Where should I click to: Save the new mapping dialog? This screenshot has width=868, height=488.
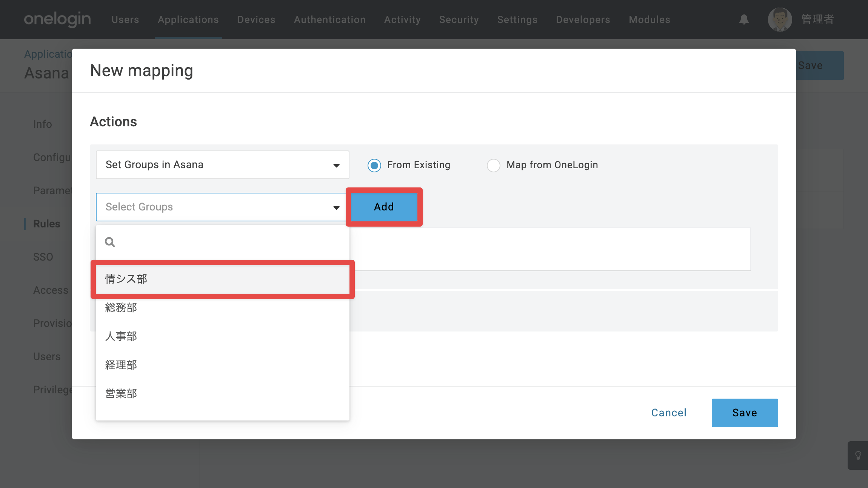(745, 413)
